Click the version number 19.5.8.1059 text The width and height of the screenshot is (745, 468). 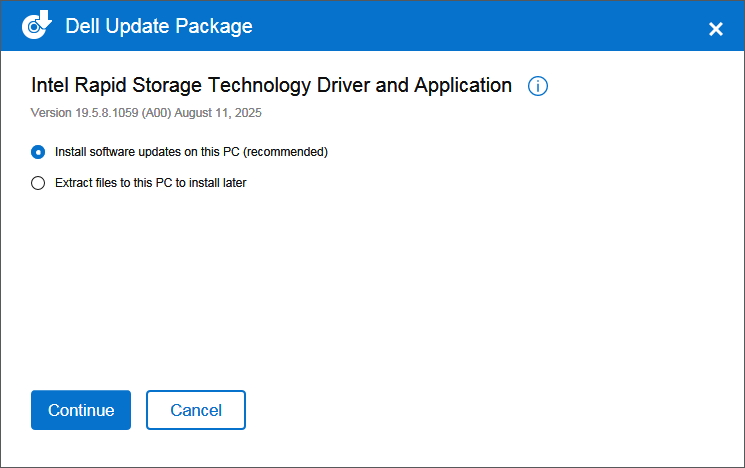[109, 113]
